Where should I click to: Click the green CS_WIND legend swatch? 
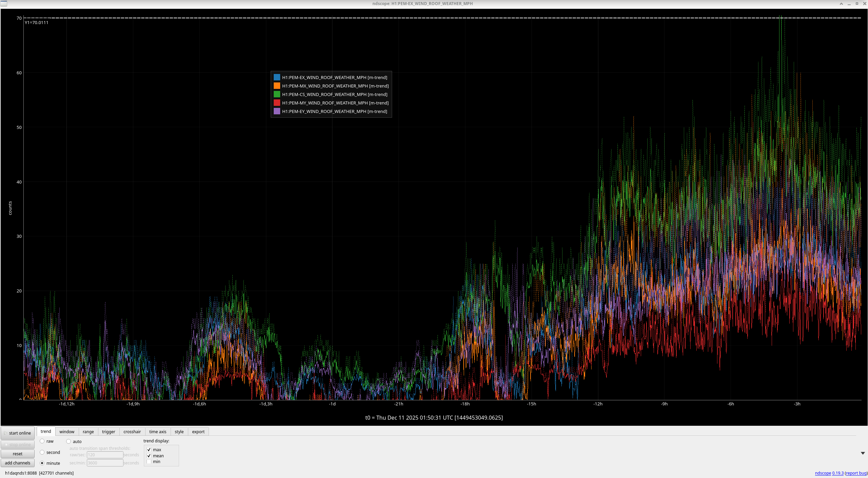point(277,94)
